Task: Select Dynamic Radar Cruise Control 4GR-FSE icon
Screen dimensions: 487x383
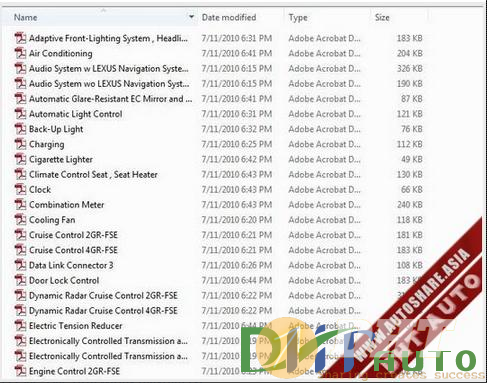Action: pos(20,311)
